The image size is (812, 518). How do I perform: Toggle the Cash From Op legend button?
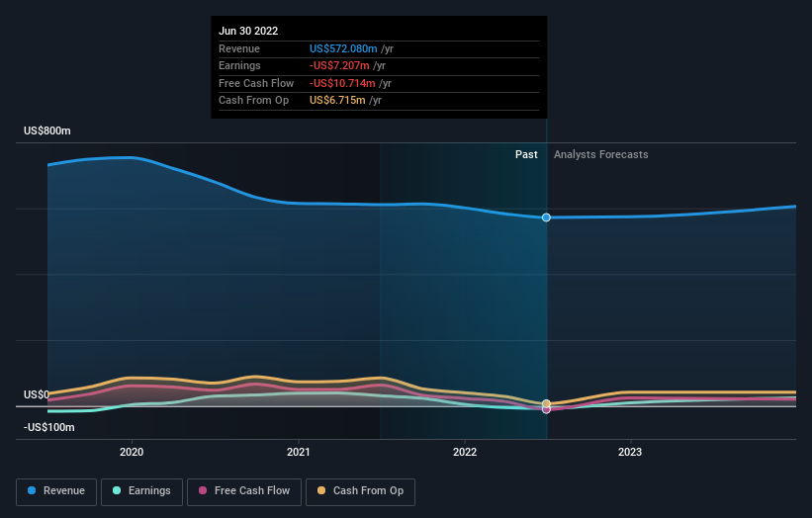point(360,491)
